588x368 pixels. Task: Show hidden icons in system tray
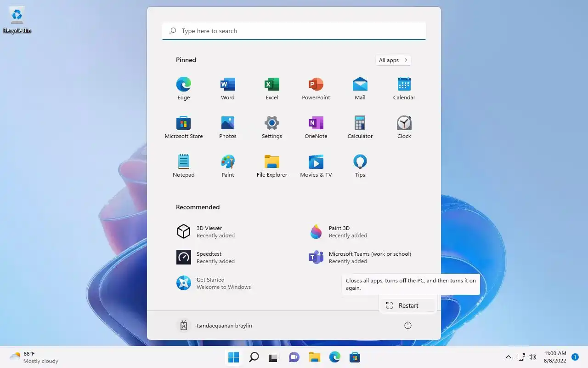coord(509,357)
